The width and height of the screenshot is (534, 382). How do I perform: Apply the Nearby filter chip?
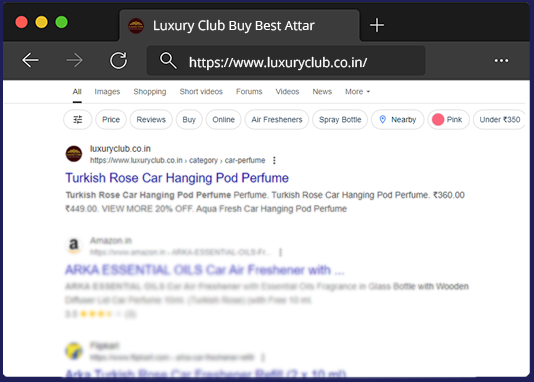tap(397, 120)
